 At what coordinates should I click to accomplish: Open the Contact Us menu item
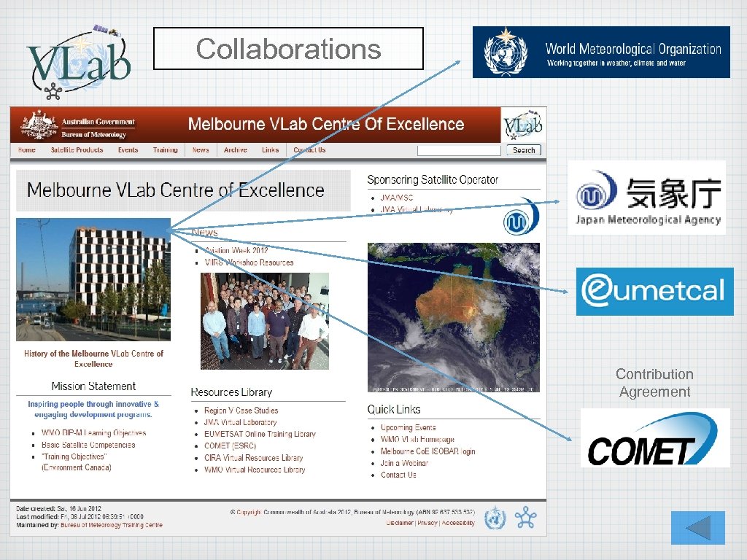tap(309, 150)
